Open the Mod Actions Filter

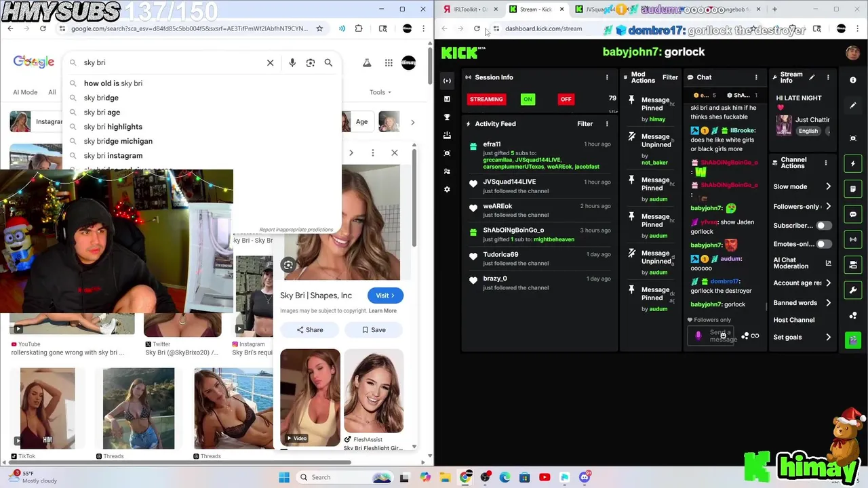coord(670,77)
